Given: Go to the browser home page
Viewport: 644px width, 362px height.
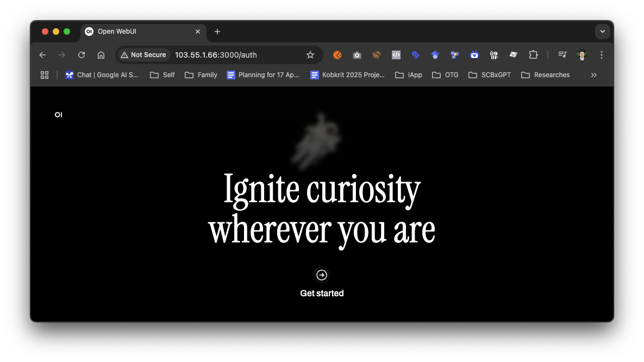Looking at the screenshot, I should (x=101, y=55).
